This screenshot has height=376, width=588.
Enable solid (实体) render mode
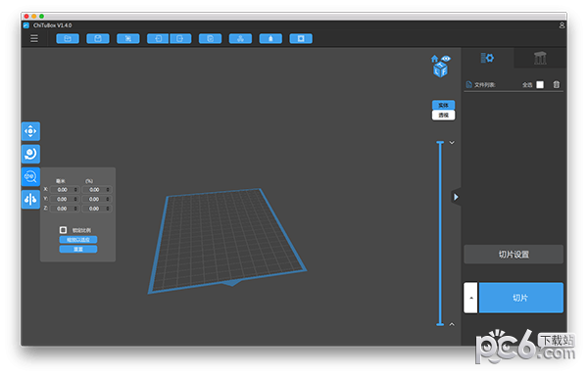point(443,105)
